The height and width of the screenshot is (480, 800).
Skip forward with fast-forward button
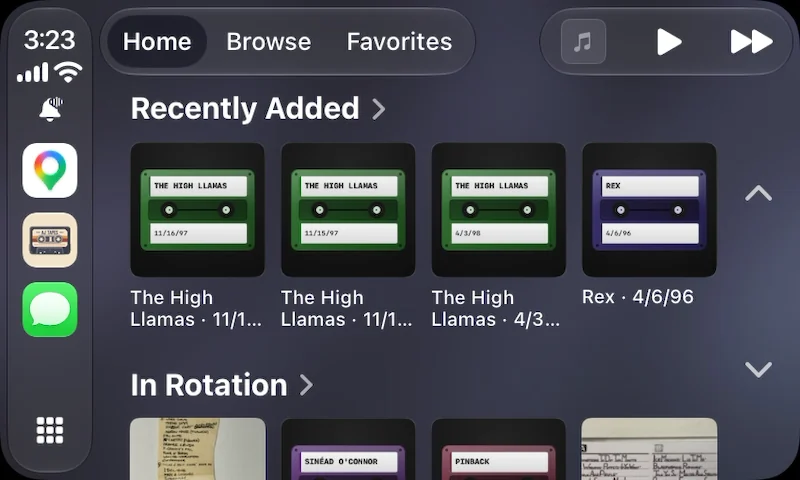click(x=751, y=41)
